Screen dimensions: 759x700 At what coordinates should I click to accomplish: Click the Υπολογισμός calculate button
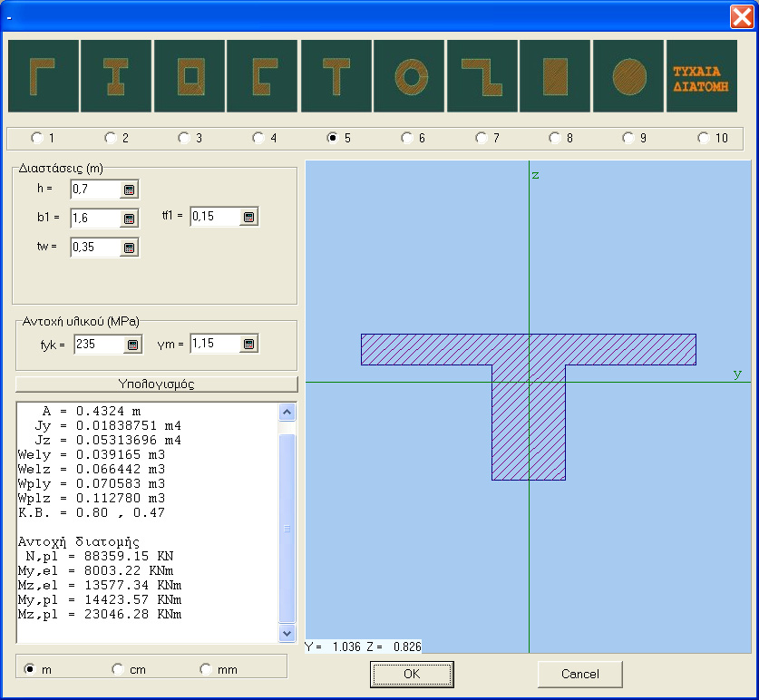pos(157,384)
